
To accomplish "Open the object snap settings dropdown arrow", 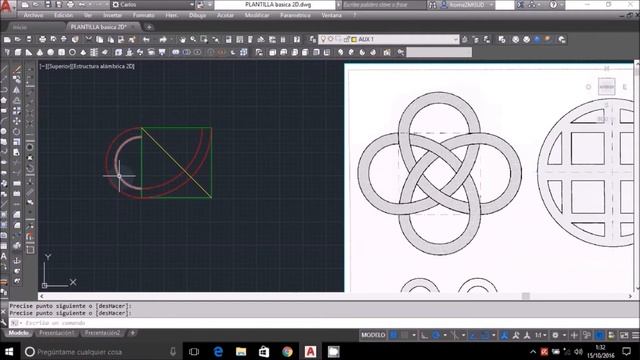I will pos(493,335).
